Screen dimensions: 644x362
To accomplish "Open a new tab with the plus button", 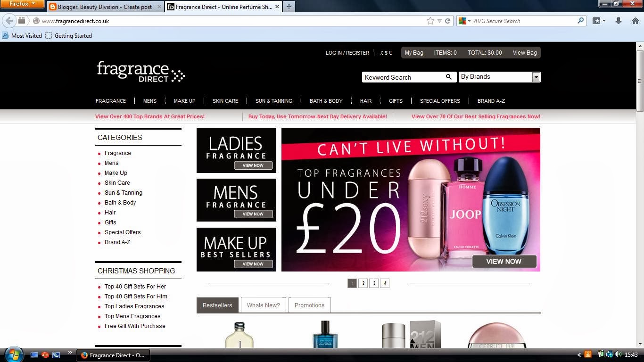I will coord(289,7).
